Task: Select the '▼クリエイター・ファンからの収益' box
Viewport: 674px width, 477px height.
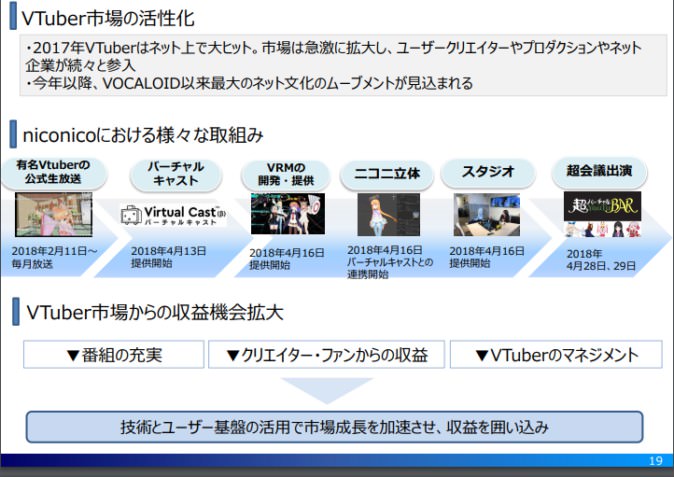Action: coord(326,355)
